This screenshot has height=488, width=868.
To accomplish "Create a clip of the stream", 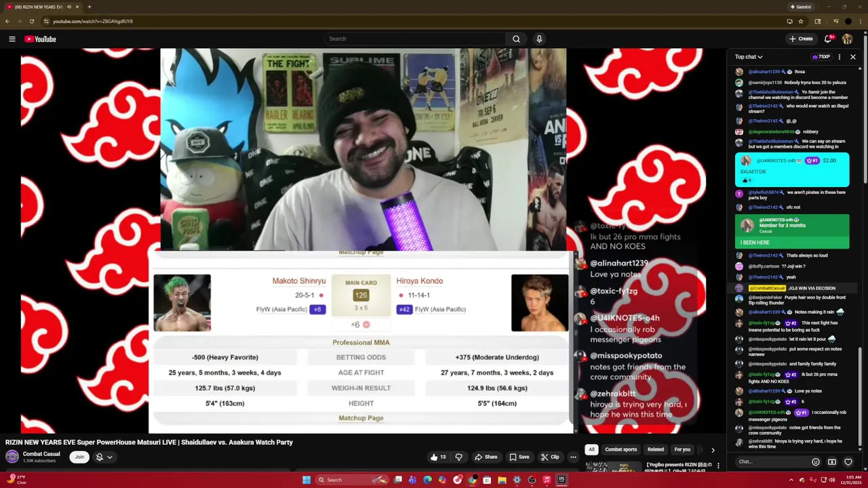I will 550,457.
